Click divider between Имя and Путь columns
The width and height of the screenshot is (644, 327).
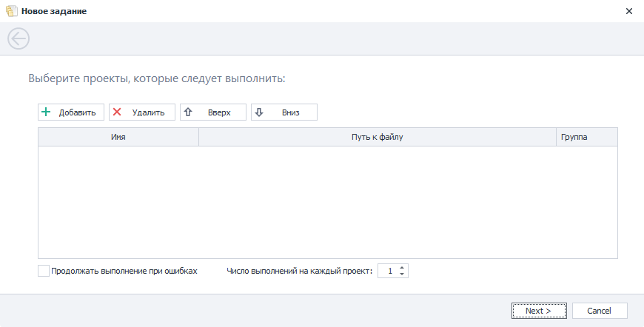[198, 137]
